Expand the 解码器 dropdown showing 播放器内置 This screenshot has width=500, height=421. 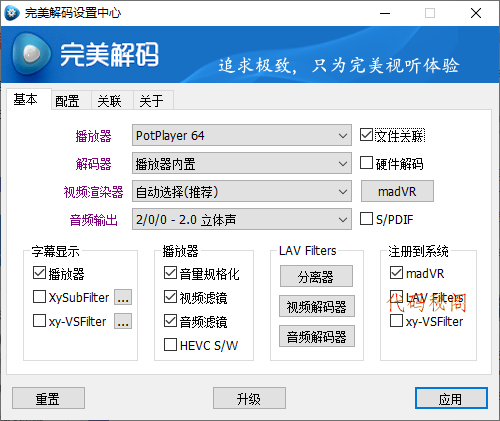pos(242,163)
